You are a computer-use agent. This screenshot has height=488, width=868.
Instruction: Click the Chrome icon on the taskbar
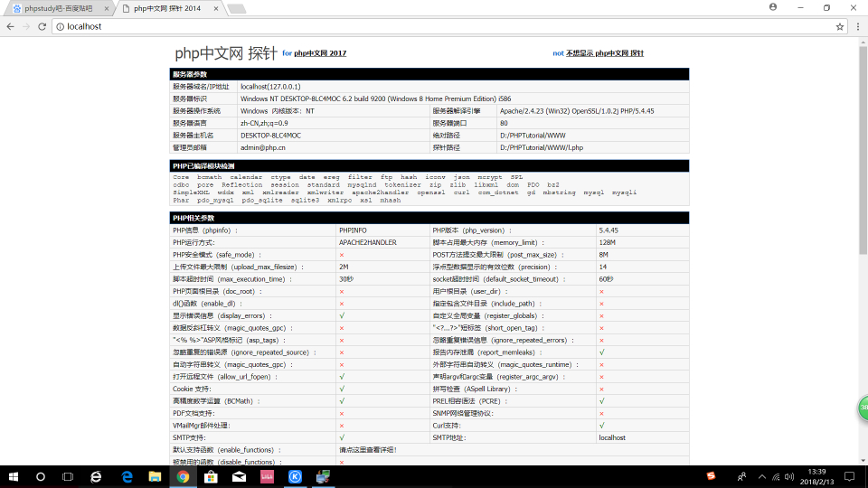pyautogui.click(x=183, y=476)
